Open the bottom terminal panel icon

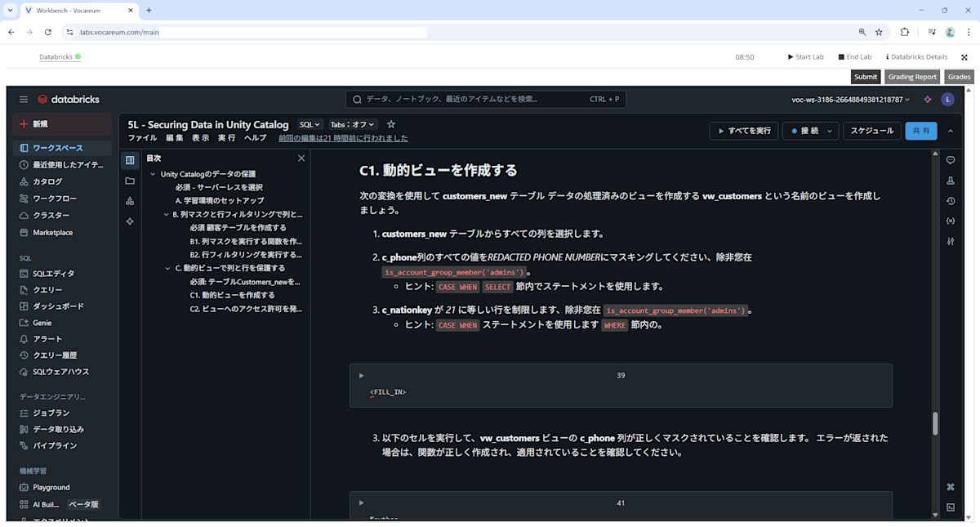951,507
